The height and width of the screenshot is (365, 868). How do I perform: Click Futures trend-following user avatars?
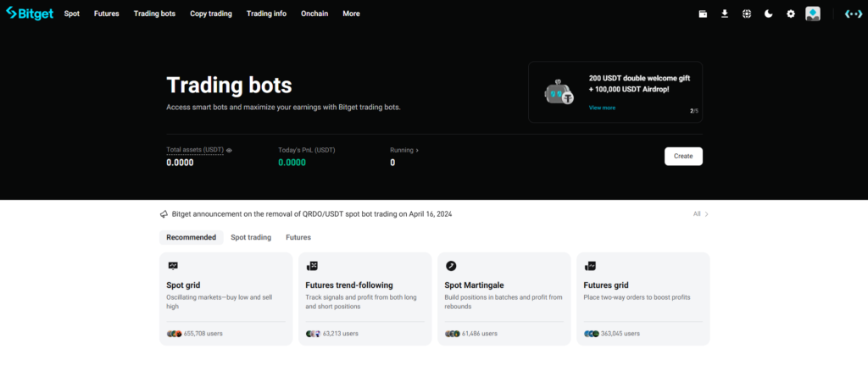point(314,334)
